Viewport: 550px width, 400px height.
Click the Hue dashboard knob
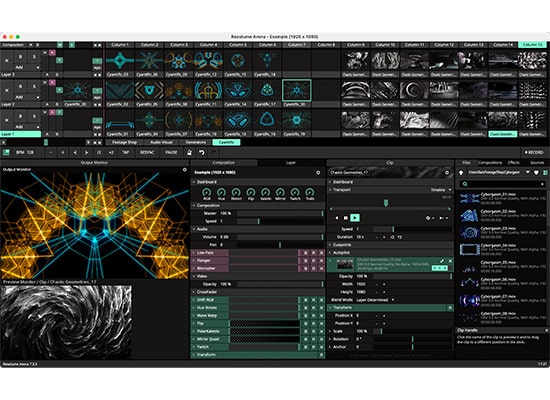pyautogui.click(x=221, y=192)
